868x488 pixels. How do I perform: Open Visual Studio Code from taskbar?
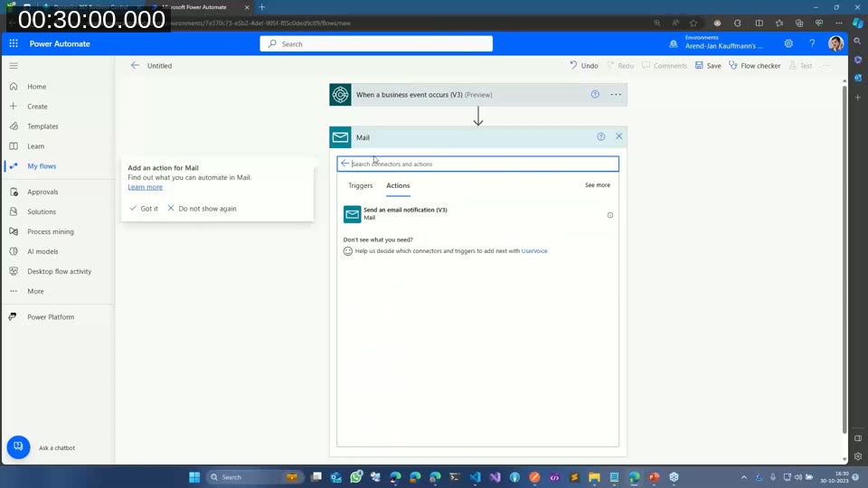click(475, 477)
